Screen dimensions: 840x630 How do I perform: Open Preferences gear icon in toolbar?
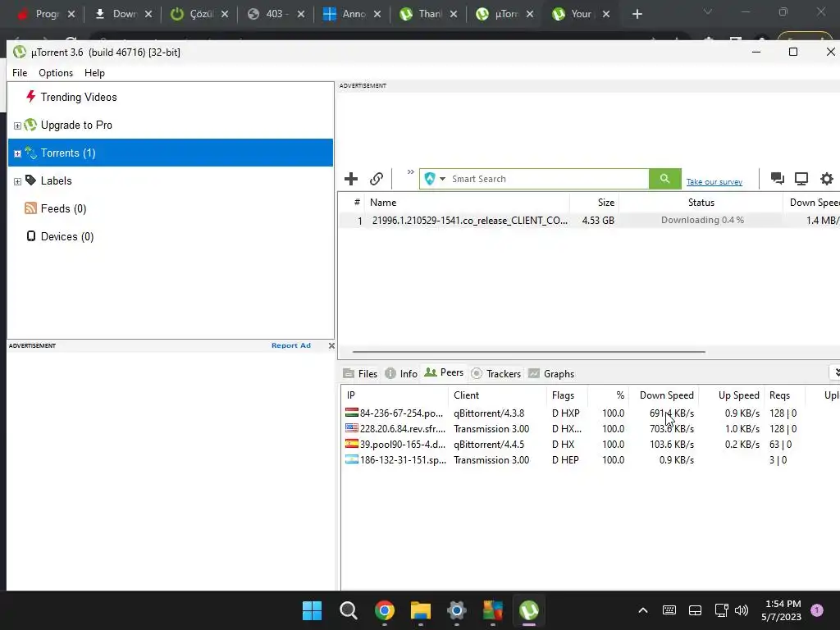coord(827,178)
